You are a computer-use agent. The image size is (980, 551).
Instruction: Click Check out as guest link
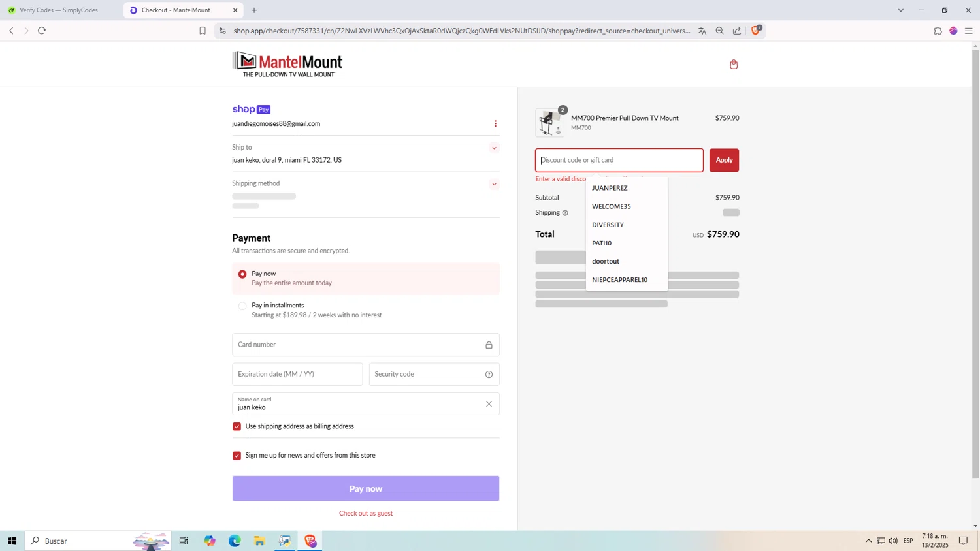(x=366, y=513)
